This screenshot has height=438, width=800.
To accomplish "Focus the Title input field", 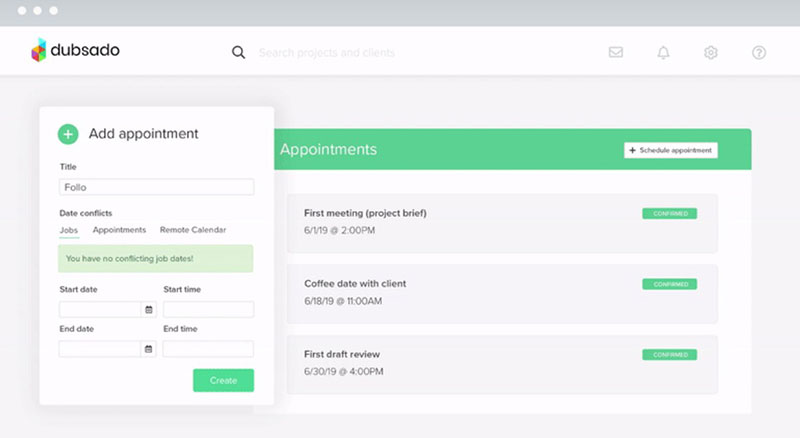I will pos(156,187).
